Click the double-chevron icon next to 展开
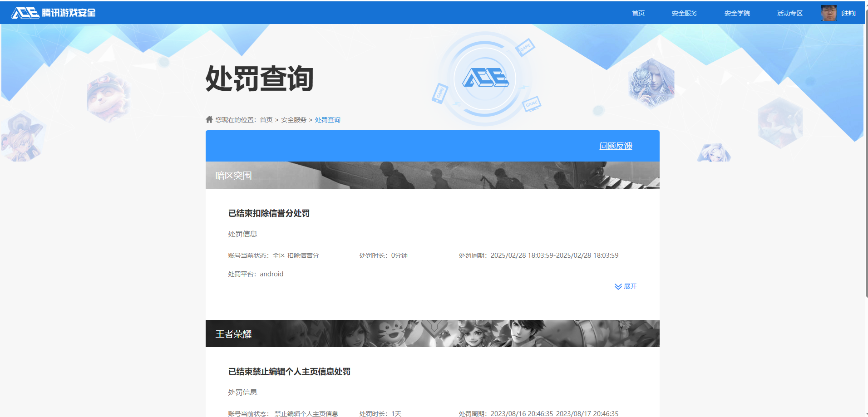The width and height of the screenshot is (868, 417). coord(617,286)
